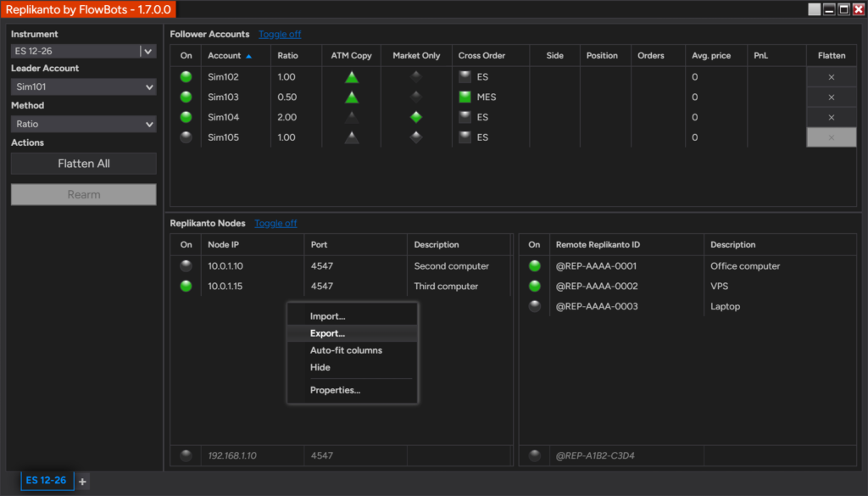Open the Instrument ES 12-26 dropdown

tap(147, 52)
